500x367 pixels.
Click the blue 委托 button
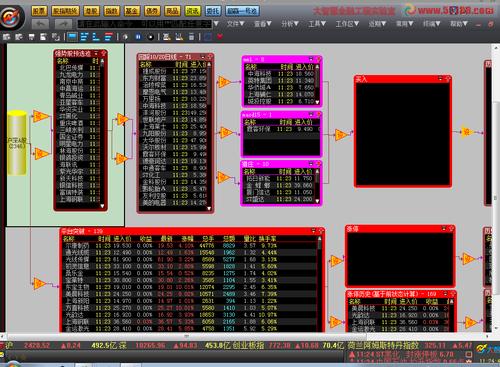[213, 11]
